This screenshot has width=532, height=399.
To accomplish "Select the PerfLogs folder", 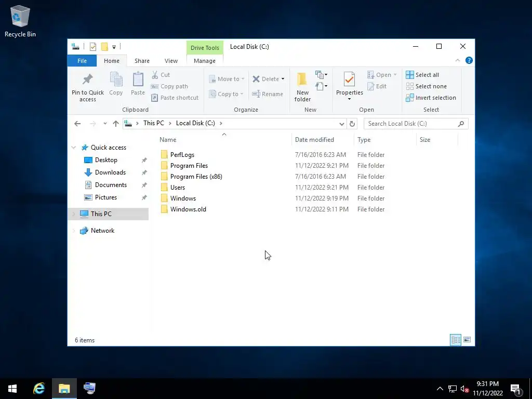I will click(x=182, y=155).
